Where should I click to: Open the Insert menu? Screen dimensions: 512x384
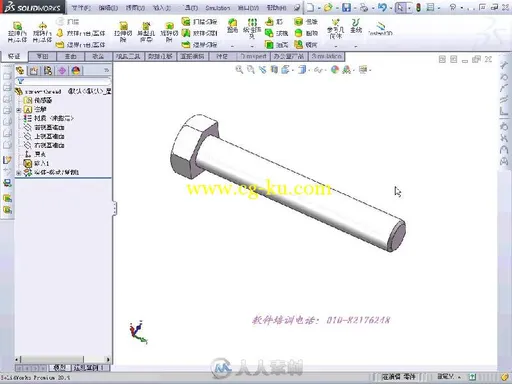[x=162, y=7]
